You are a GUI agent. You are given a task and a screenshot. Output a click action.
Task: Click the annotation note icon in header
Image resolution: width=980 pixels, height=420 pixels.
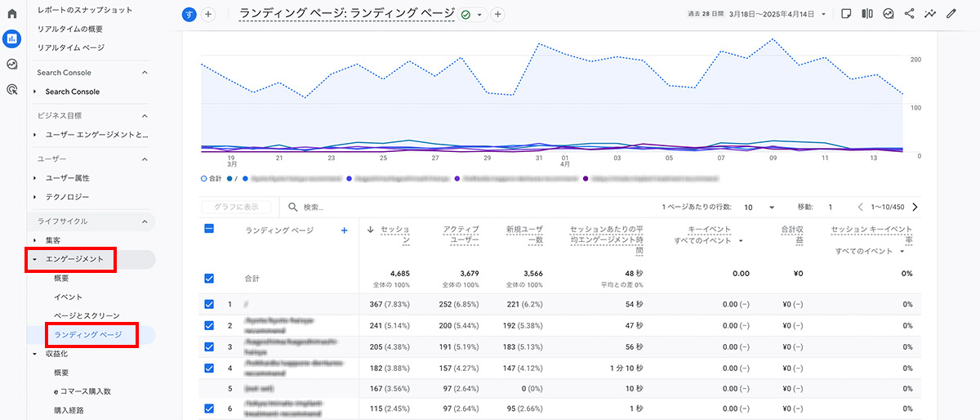pos(846,14)
